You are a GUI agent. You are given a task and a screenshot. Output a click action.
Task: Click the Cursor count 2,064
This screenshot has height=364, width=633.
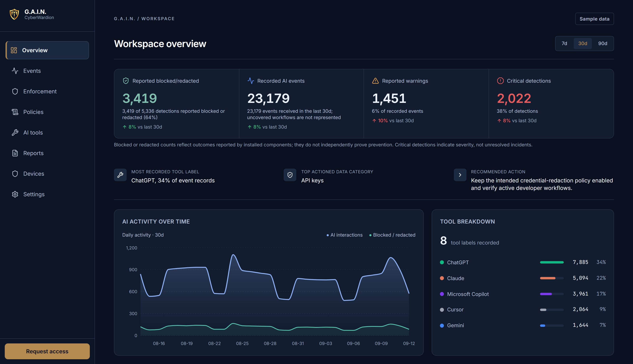(x=580, y=309)
